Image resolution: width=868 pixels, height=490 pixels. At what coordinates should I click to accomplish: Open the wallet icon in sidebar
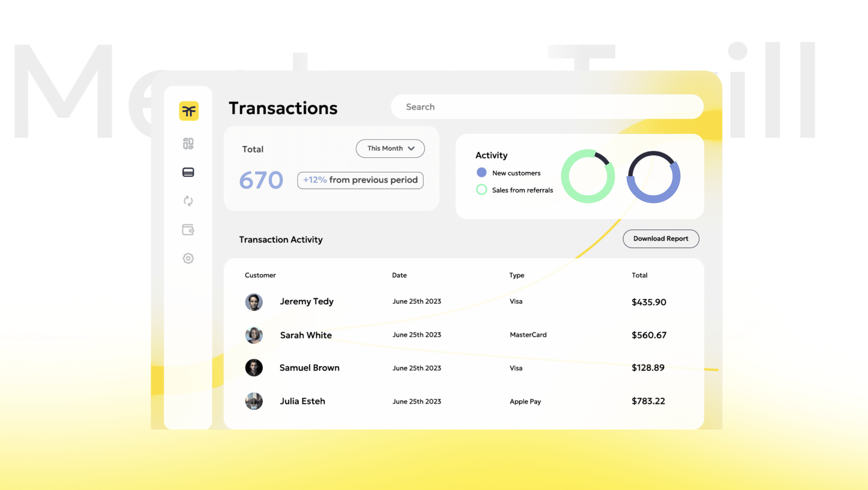point(188,230)
